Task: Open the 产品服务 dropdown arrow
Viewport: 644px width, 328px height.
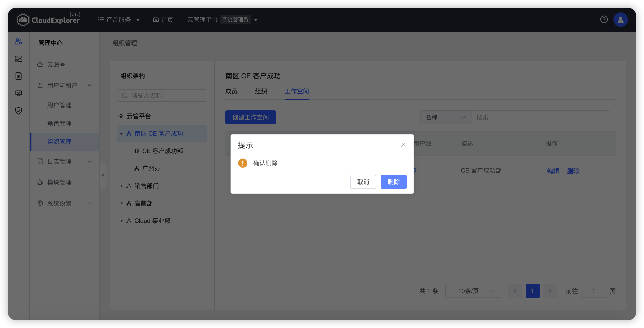Action: [x=138, y=20]
